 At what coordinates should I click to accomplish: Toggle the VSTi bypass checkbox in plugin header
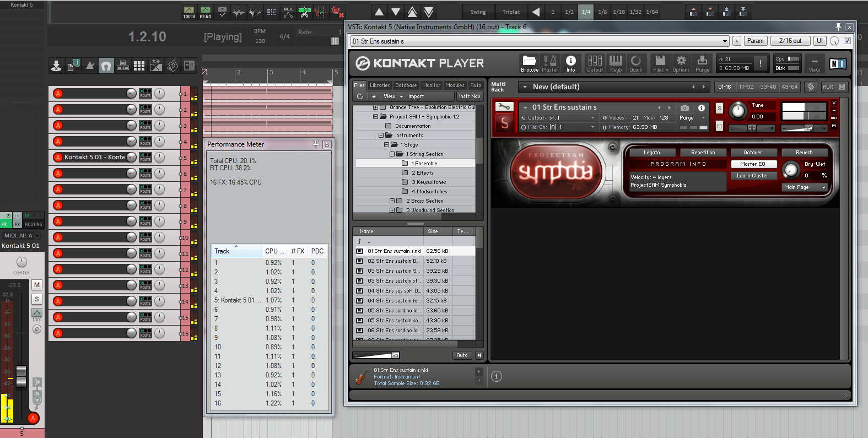click(x=847, y=41)
